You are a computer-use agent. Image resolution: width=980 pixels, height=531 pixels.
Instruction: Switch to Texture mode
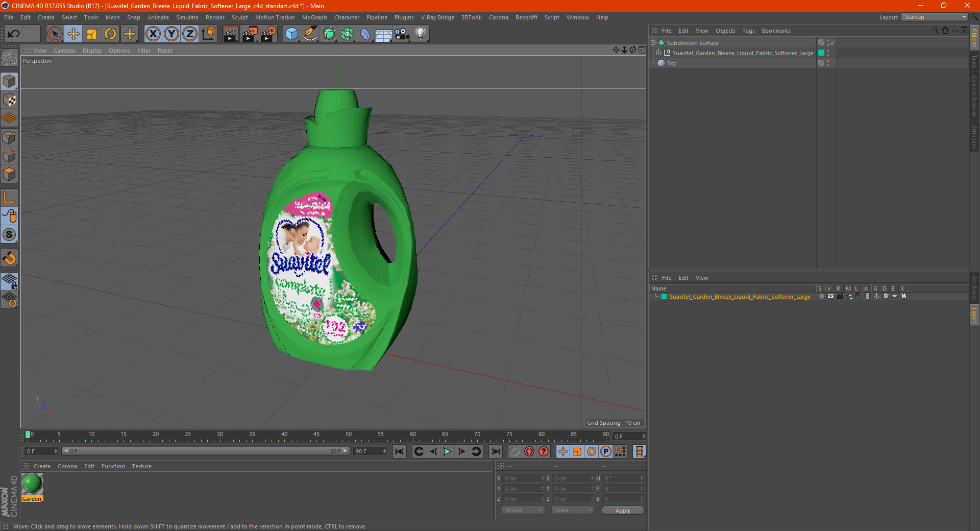9,100
